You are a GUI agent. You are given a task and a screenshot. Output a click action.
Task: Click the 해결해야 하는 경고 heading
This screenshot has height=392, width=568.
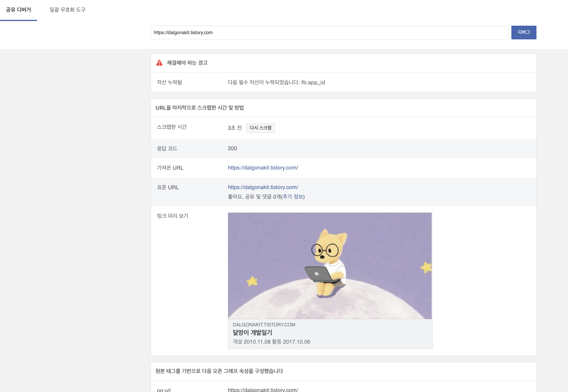tap(187, 63)
